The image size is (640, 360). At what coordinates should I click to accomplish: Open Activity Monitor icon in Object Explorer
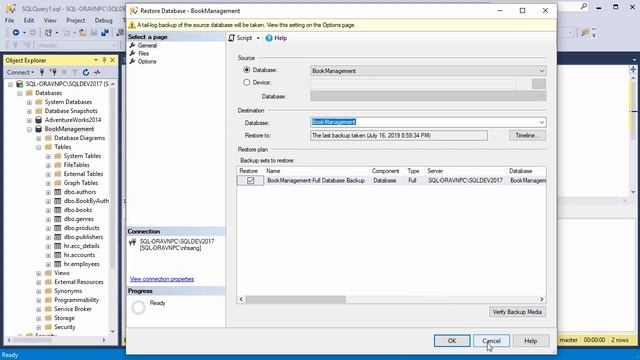click(x=97, y=72)
